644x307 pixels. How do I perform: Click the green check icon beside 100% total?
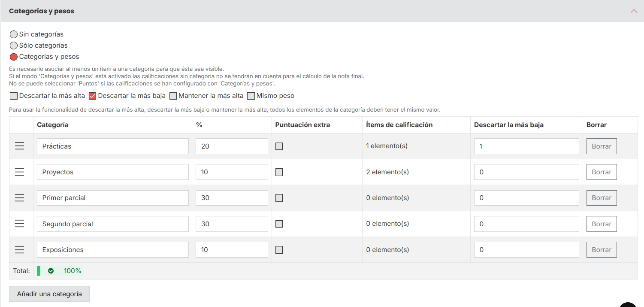pos(51,271)
